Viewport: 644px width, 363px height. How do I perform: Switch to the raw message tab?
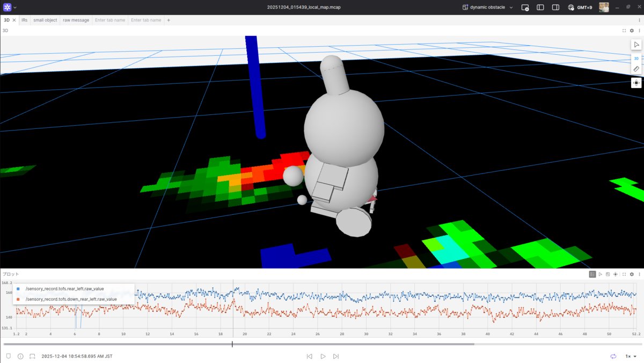point(76,20)
